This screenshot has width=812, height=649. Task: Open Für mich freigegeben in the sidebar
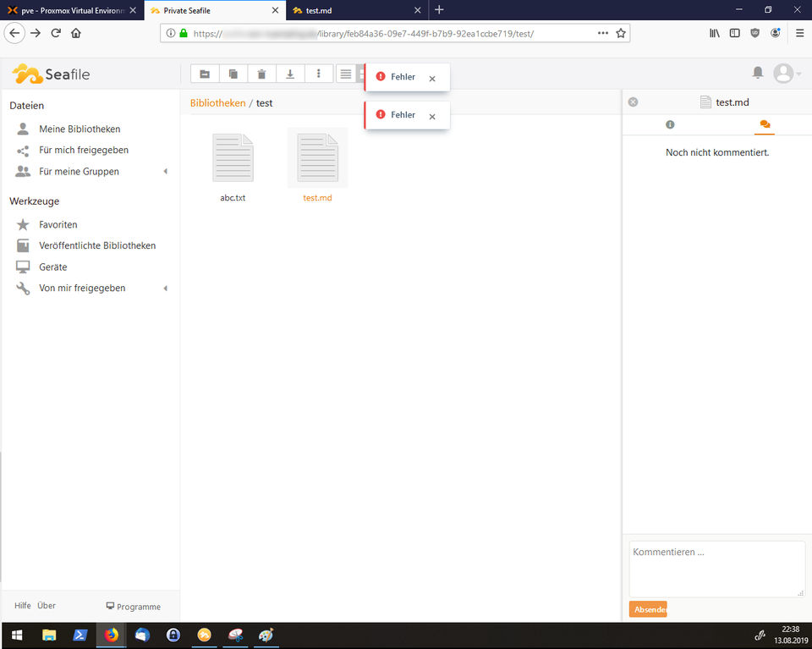84,151
